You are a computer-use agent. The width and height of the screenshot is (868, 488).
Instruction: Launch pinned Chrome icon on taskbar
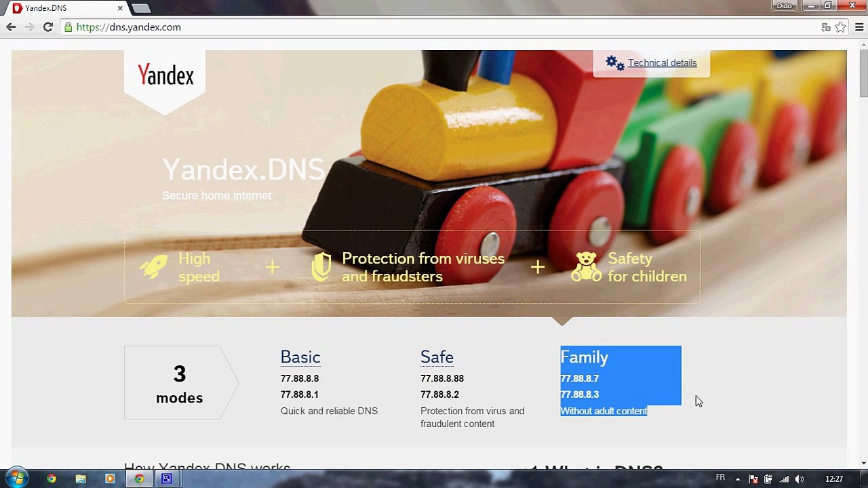click(52, 479)
